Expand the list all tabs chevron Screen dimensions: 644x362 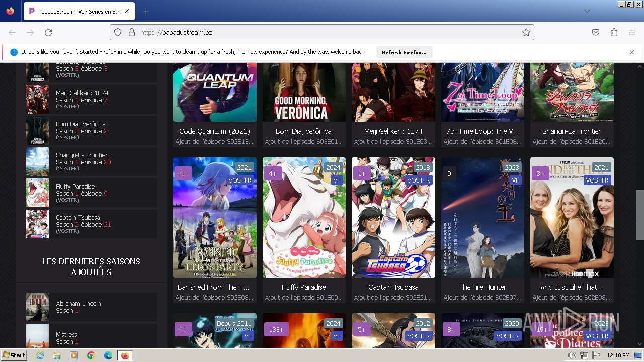pos(587,11)
